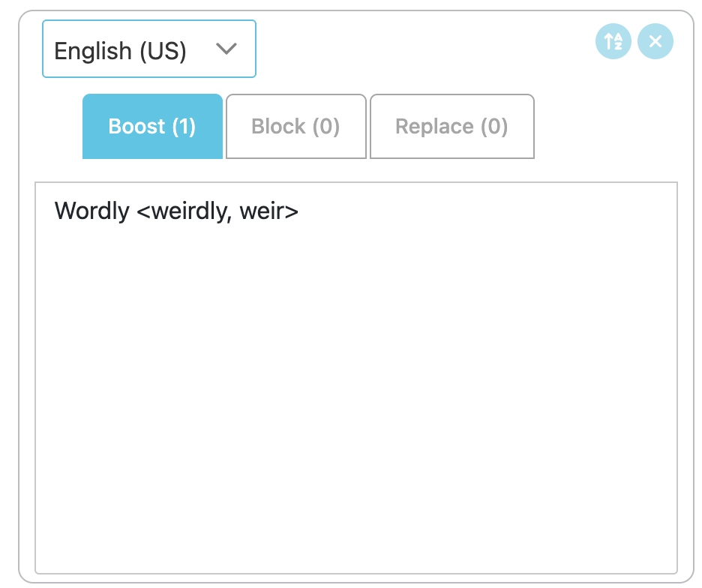
Task: Select the active Boost (1) tab
Action: [x=152, y=126]
